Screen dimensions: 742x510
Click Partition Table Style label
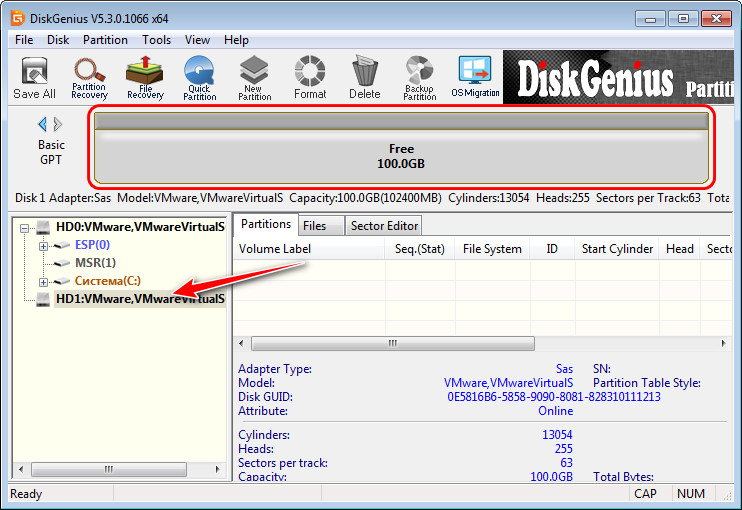click(647, 383)
